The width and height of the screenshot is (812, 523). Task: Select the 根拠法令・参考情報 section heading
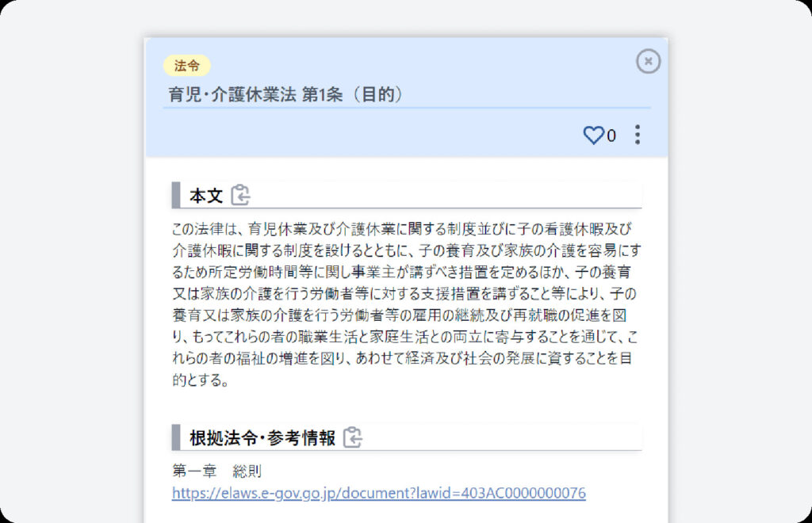(x=262, y=438)
